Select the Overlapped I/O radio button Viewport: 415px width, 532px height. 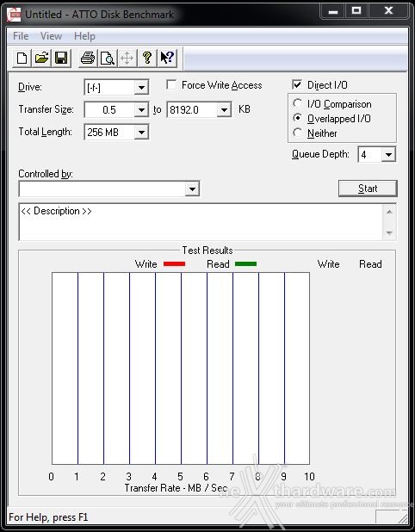(x=297, y=118)
